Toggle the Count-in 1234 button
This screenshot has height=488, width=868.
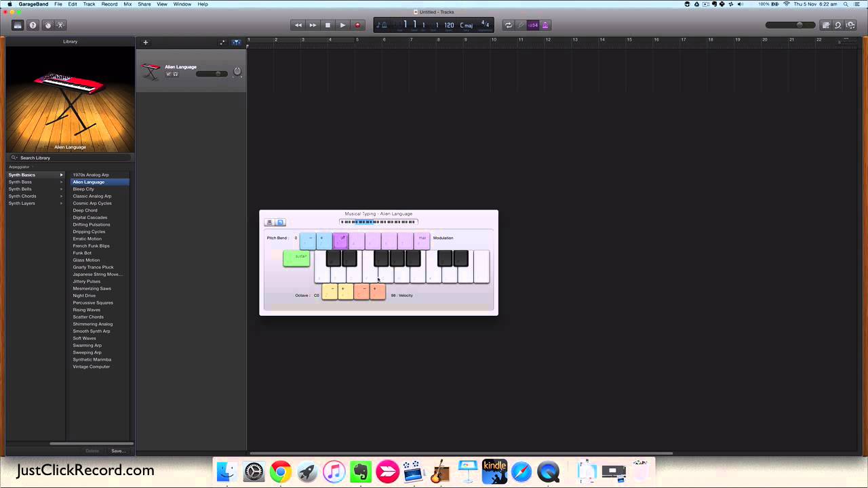coord(533,25)
